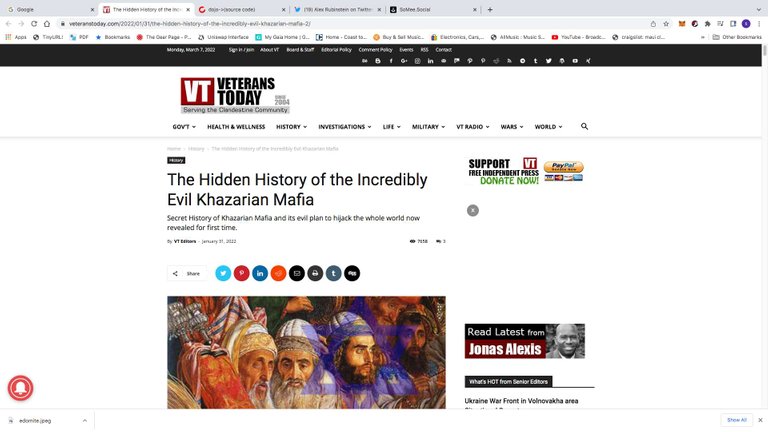
Task: Bookmark page with star icon
Action: 666,24
